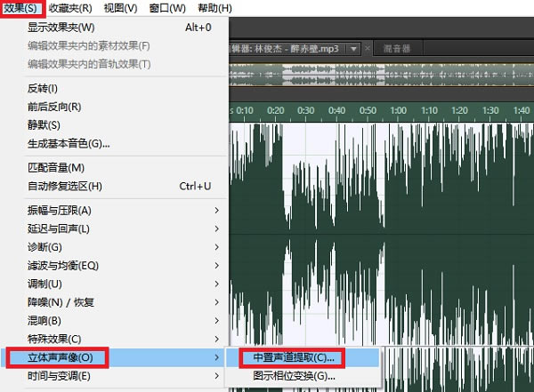Open the 收藏夹(R) menu
The image size is (534, 392).
69,8
